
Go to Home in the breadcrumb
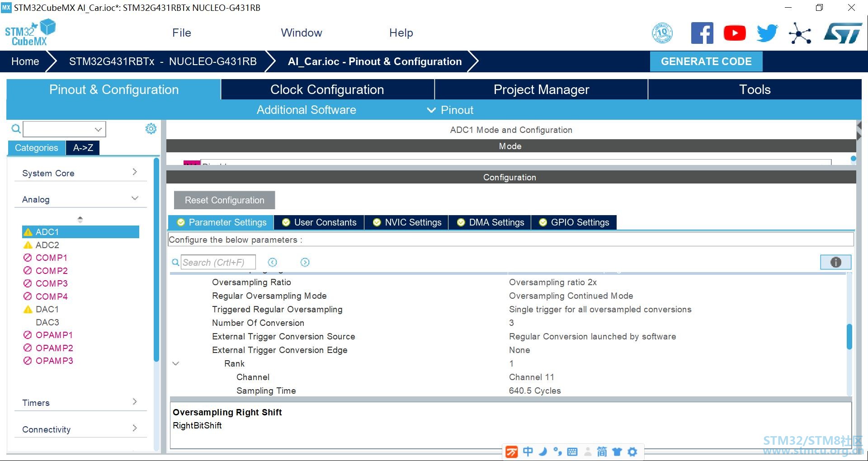click(25, 61)
